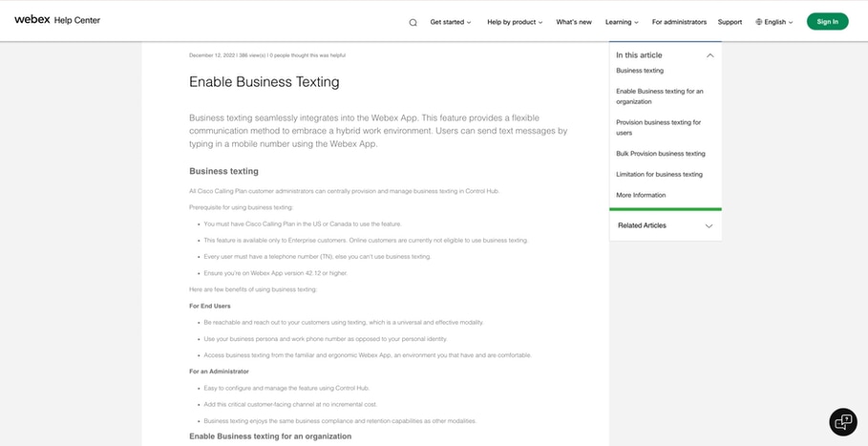Jump to More Information link
The image size is (868, 446).
point(641,196)
